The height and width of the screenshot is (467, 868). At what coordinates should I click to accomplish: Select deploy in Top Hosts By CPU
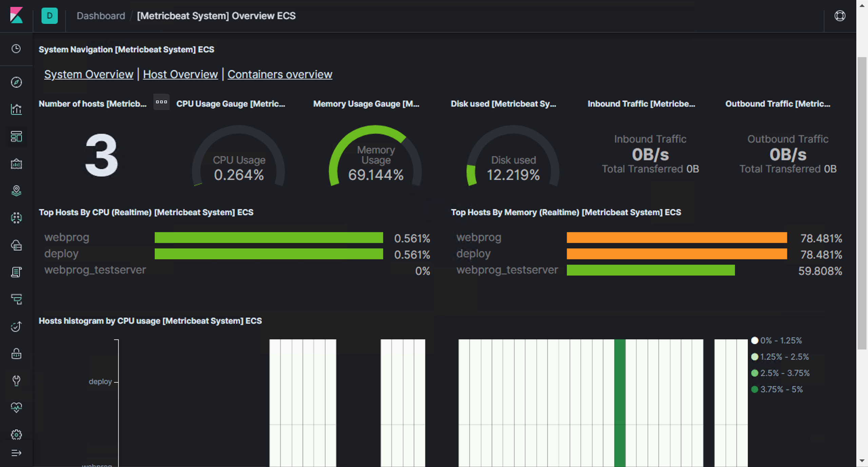pos(61,254)
